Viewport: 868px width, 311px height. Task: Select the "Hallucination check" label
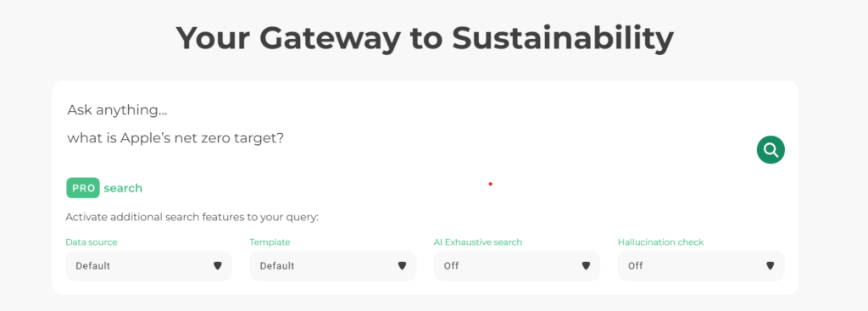(661, 242)
